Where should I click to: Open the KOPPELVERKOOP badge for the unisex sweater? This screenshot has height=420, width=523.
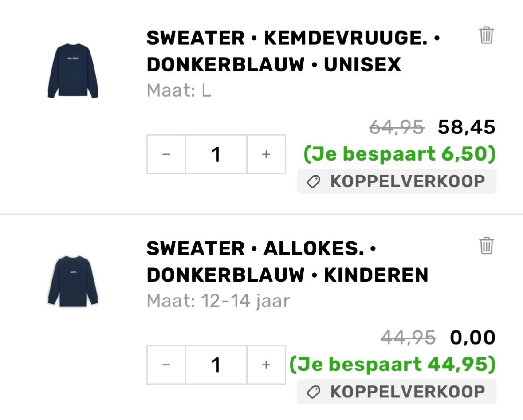point(396,181)
